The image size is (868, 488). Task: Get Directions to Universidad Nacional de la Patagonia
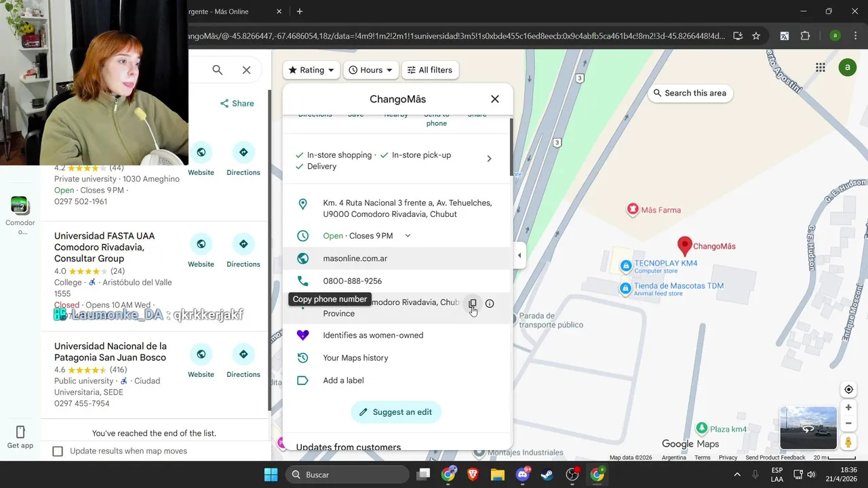pos(243,361)
